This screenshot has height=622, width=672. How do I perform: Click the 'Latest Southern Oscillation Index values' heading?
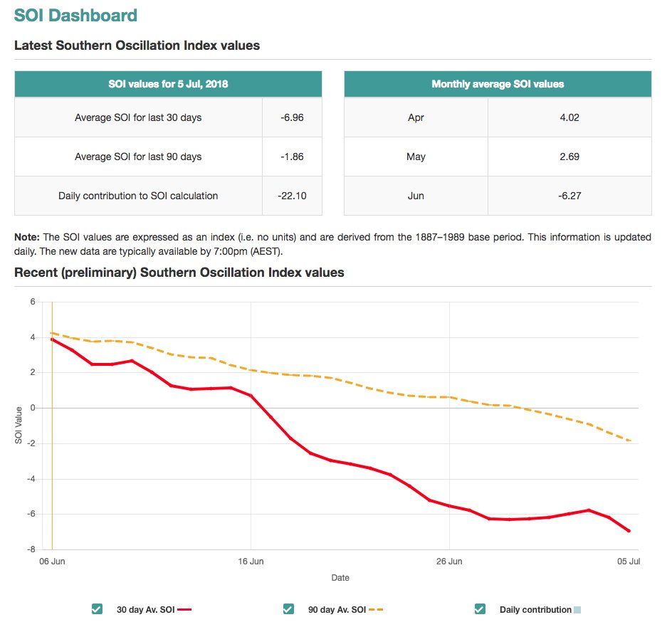pos(137,46)
